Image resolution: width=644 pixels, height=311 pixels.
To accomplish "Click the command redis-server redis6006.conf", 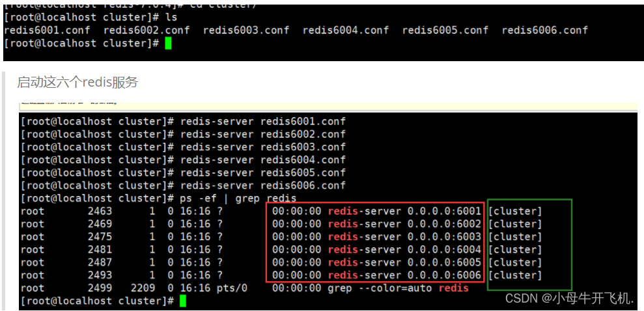I will click(x=263, y=185).
